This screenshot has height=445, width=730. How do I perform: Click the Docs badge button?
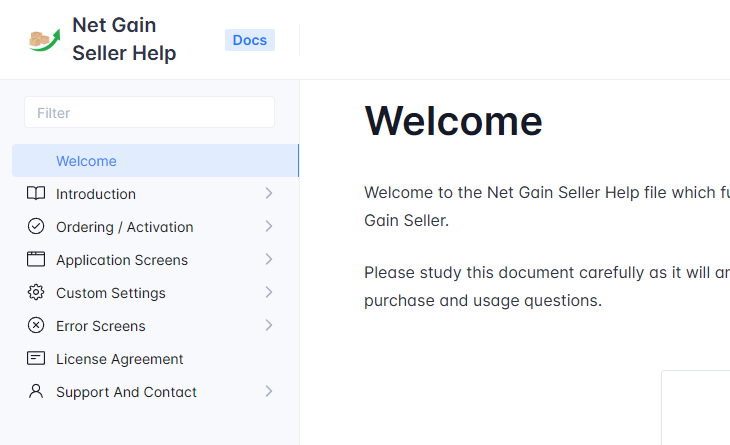[x=250, y=40]
